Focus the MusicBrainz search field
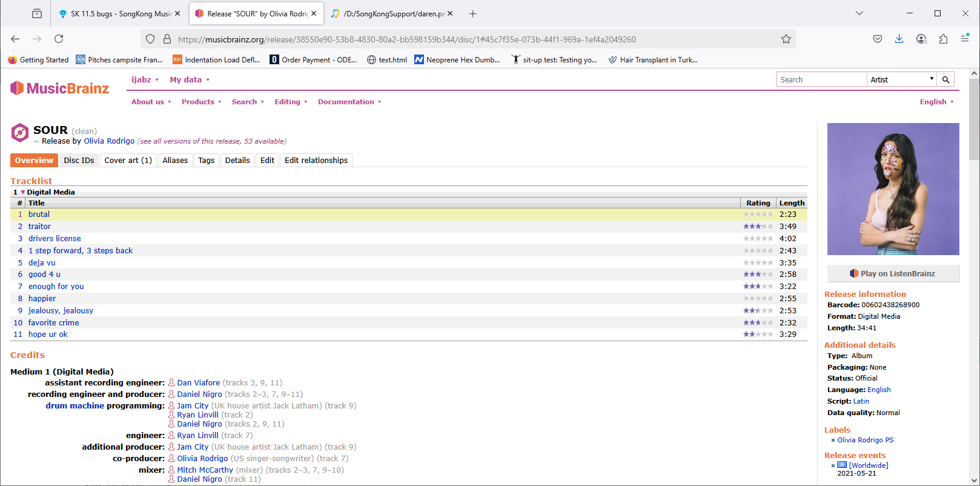The width and height of the screenshot is (980, 486). 822,79
